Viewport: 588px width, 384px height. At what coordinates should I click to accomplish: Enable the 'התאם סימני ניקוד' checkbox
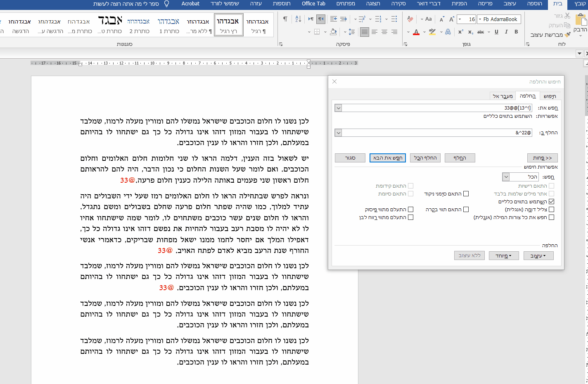coord(466,194)
